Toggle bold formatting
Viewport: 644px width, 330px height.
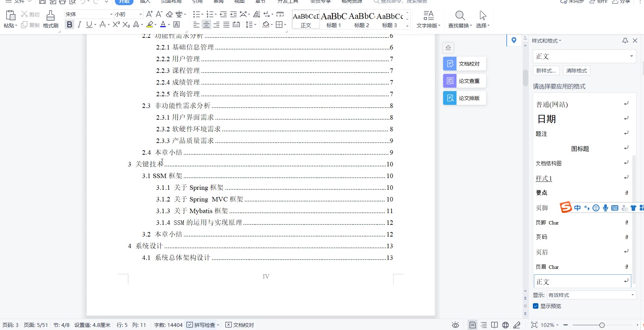(x=69, y=25)
